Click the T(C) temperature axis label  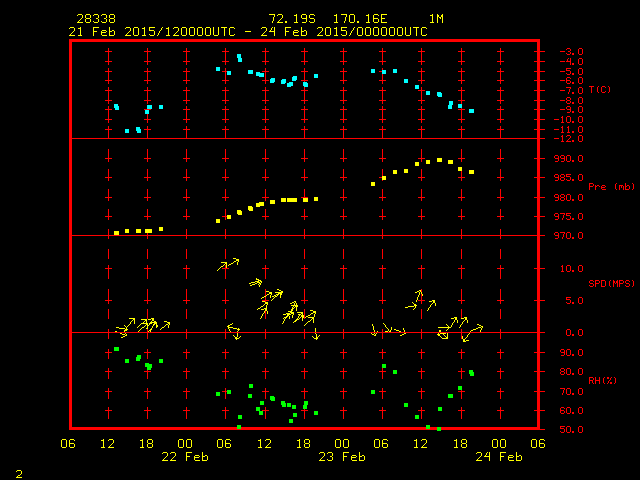tap(600, 90)
